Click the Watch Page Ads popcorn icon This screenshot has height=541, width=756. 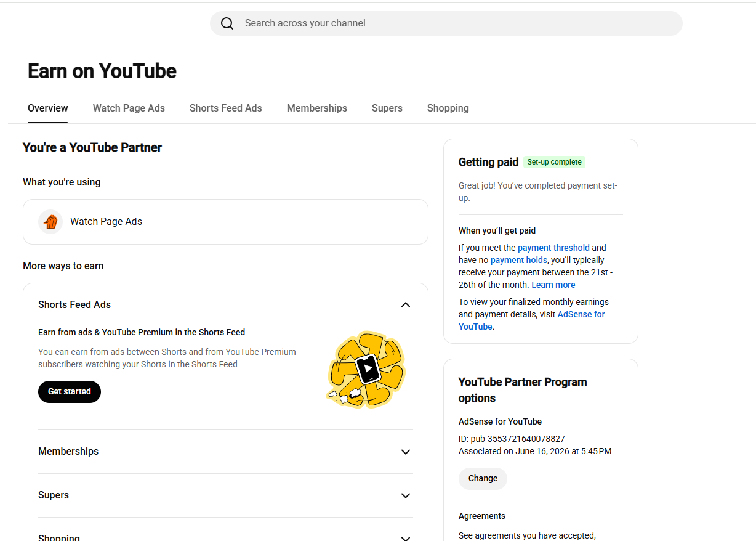click(50, 222)
